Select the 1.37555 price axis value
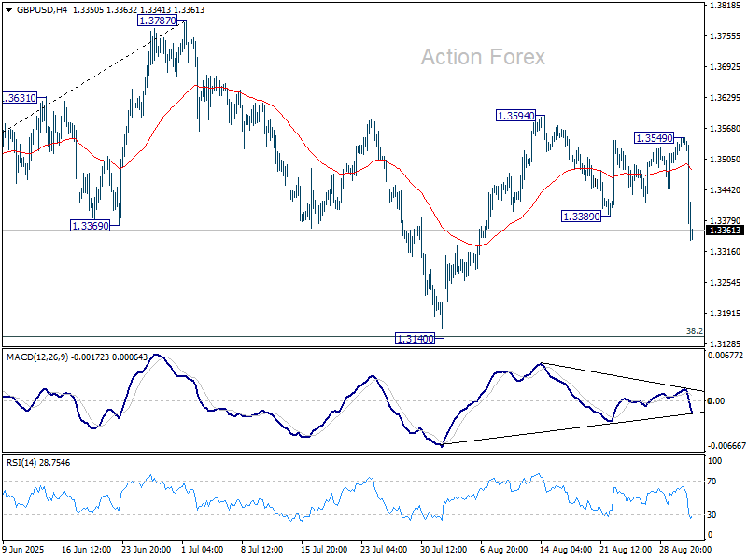 click(726, 36)
